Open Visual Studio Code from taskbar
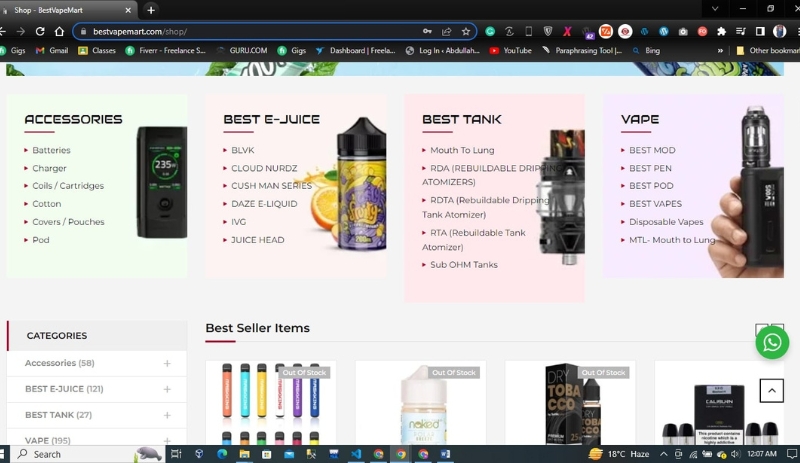This screenshot has width=800, height=463. click(356, 454)
